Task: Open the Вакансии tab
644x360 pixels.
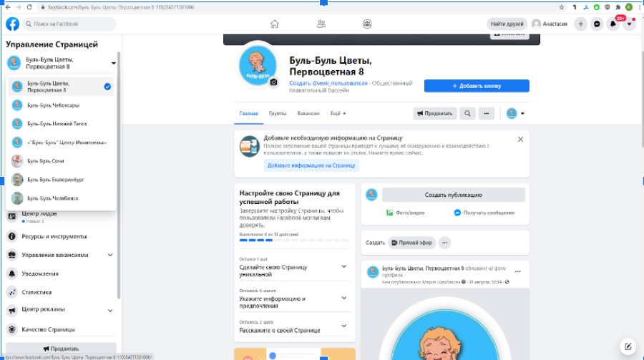Action: point(308,113)
